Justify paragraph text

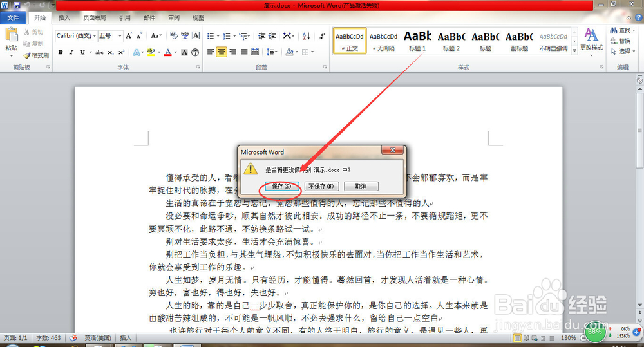(244, 52)
